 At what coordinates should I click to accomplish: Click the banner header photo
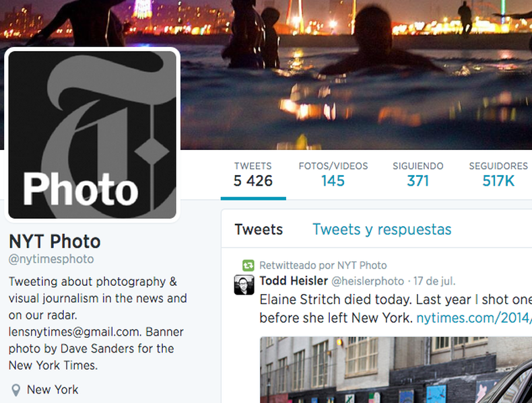pos(356,75)
